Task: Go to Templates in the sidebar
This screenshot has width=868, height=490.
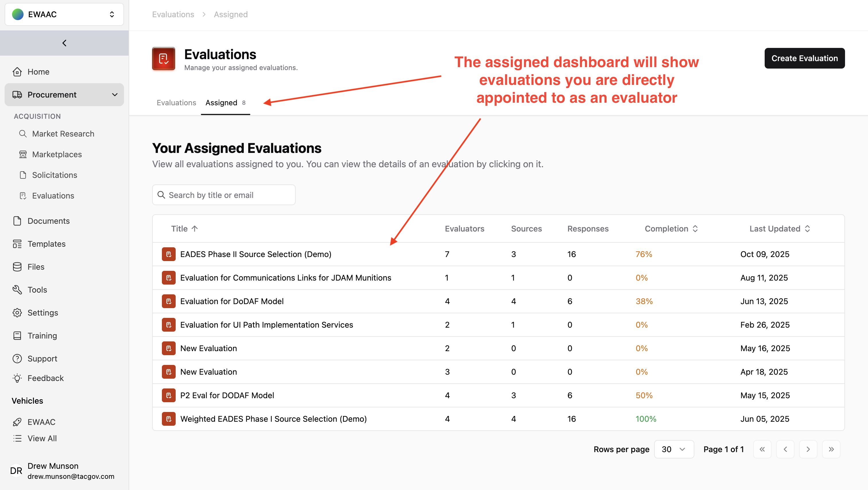Action: click(x=46, y=244)
